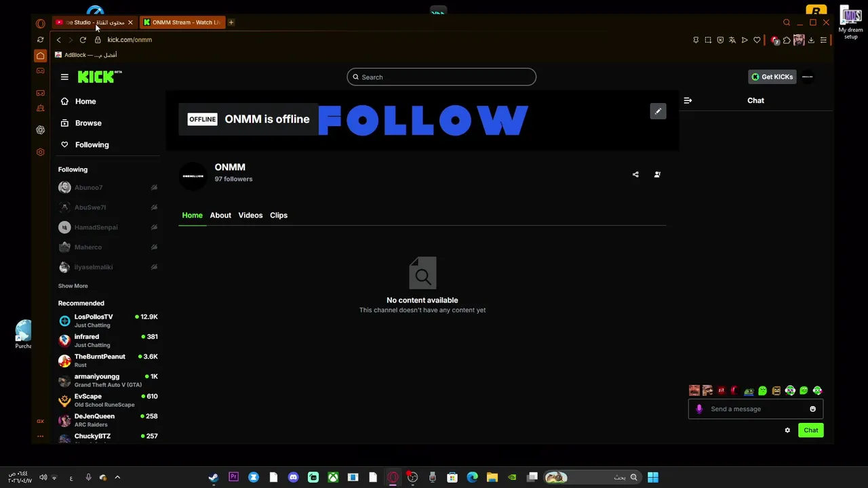Screen dimensions: 868x488
Task: Collapse the chat panel with the arrow icon
Action: pos(688,100)
